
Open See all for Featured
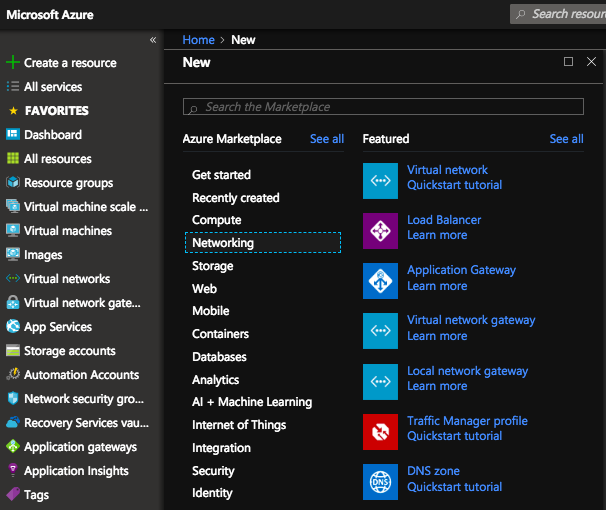[567, 139]
